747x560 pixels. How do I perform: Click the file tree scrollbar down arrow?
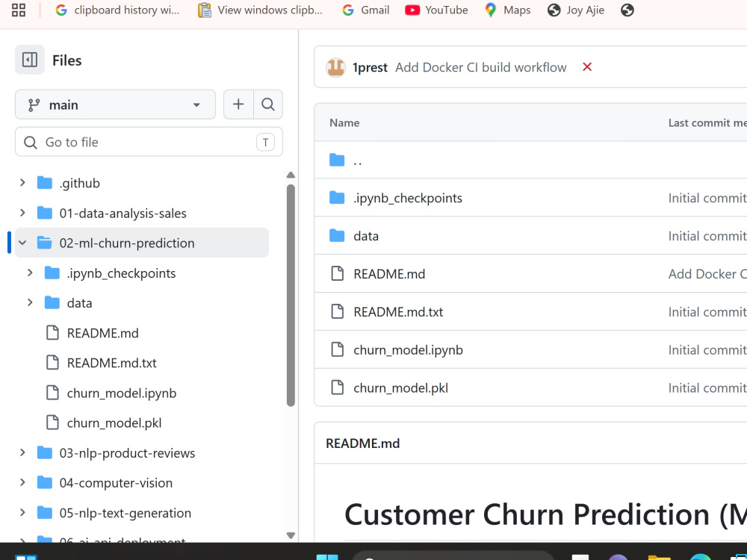coord(291,535)
